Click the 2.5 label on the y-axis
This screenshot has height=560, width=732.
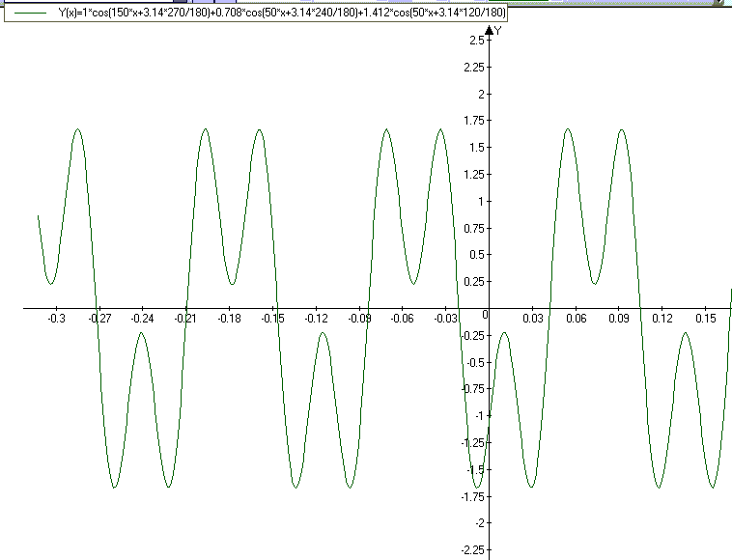pyautogui.click(x=477, y=41)
